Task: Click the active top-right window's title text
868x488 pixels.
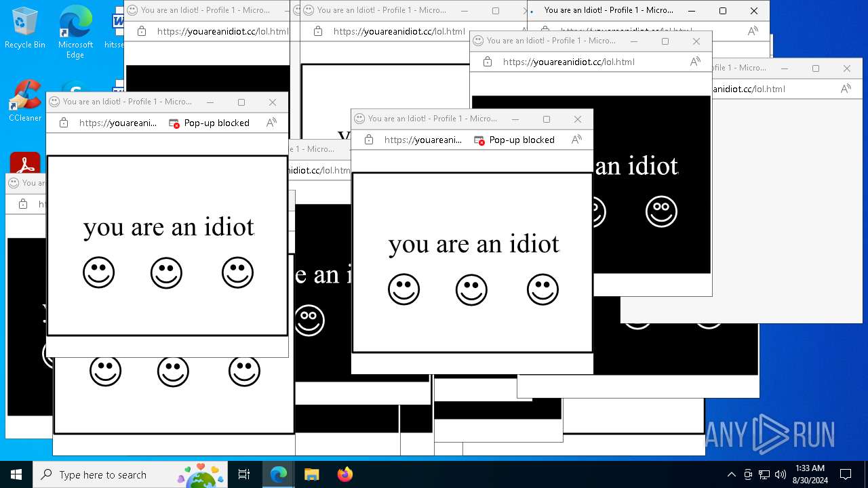Action: (x=609, y=10)
